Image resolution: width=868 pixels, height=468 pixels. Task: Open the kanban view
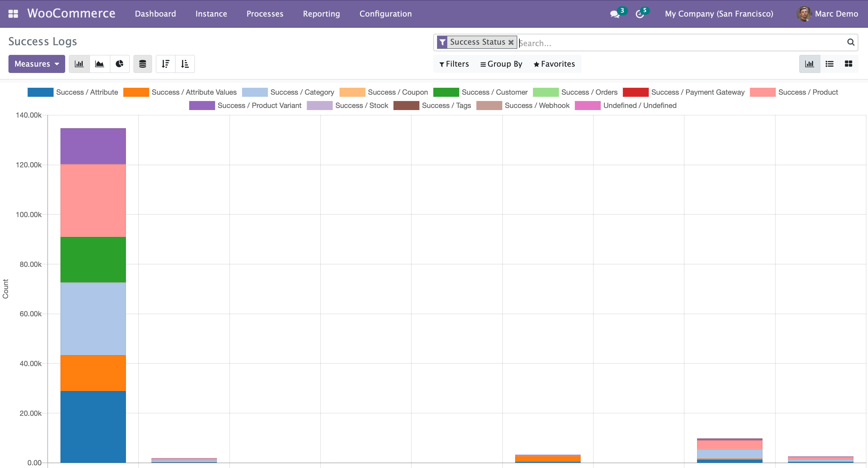click(x=848, y=64)
